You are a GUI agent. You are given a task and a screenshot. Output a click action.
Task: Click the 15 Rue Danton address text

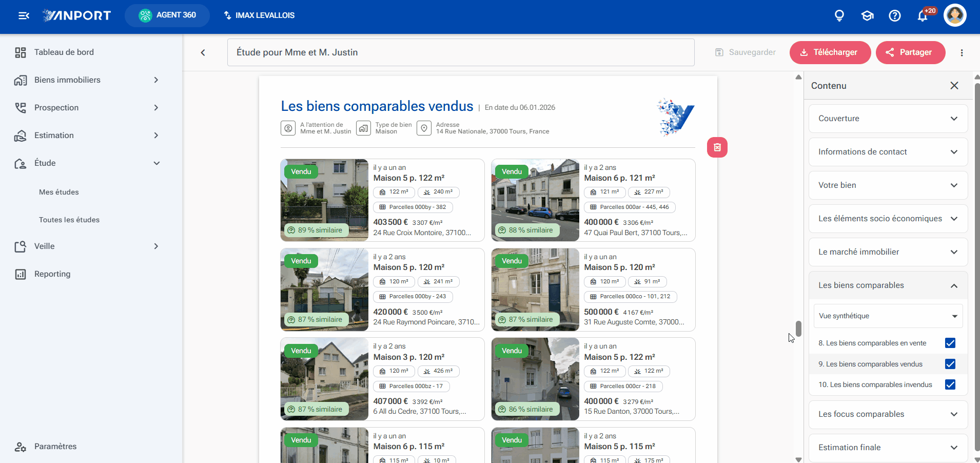point(632,412)
